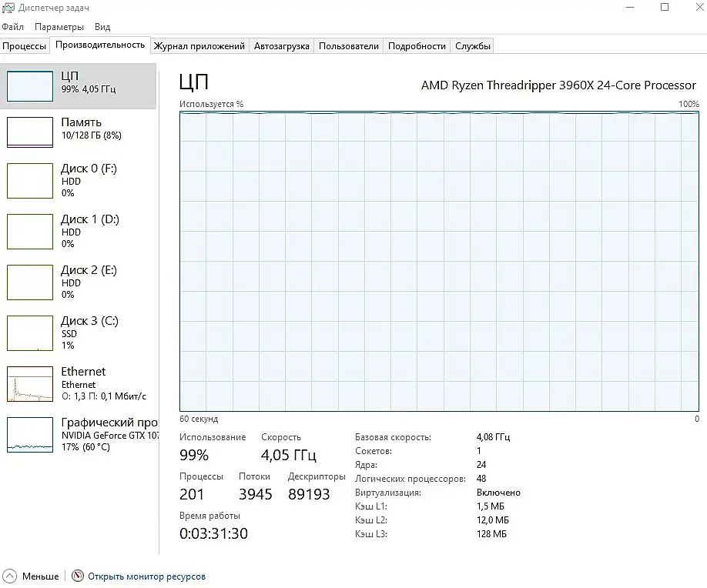Select the Диск 1 (D:) graph thumbnail
The height and width of the screenshot is (588, 707).
point(30,232)
